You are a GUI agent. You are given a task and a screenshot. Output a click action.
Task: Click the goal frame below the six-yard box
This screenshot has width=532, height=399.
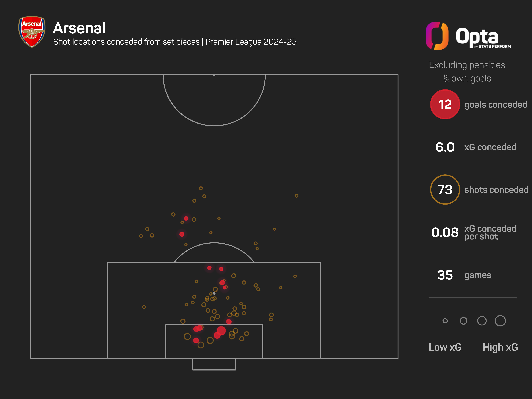click(214, 364)
